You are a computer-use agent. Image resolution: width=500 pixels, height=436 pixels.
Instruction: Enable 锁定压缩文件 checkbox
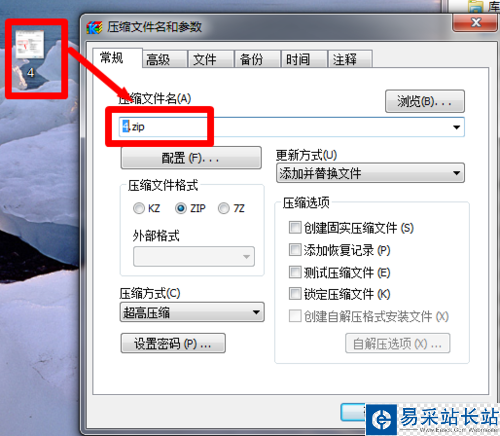pos(295,294)
